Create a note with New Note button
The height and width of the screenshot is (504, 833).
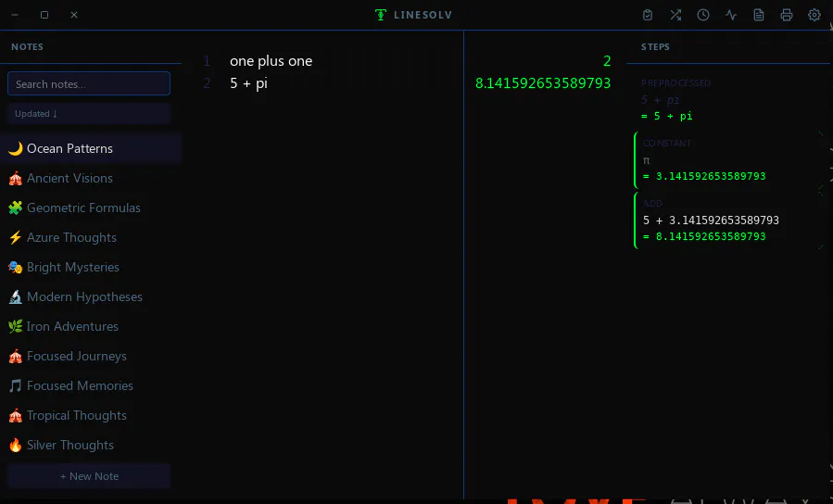click(x=89, y=476)
